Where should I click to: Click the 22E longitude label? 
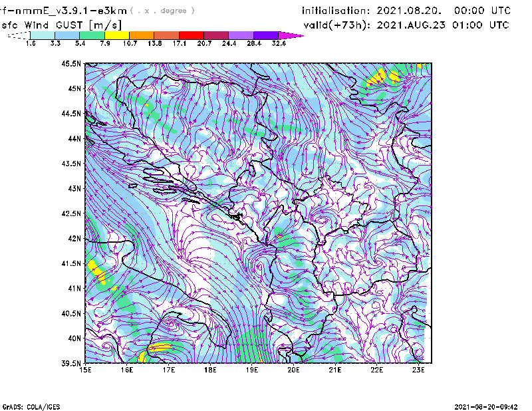376,370
